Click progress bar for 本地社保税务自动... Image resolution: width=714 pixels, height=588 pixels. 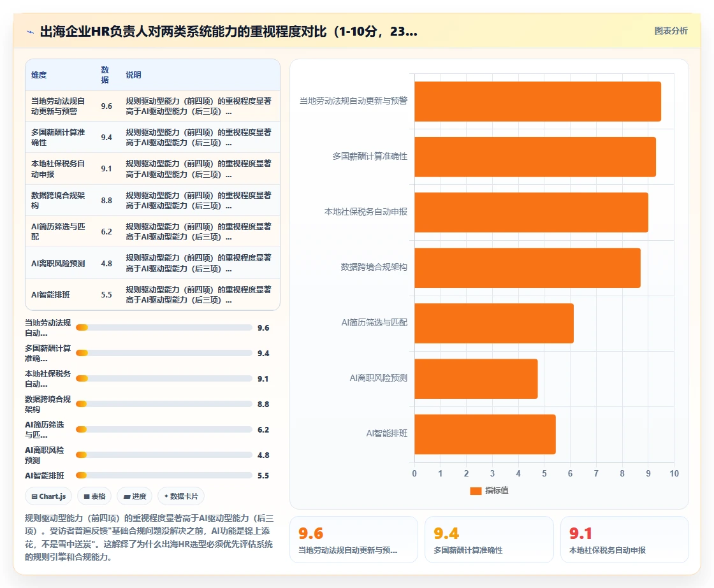[164, 378]
